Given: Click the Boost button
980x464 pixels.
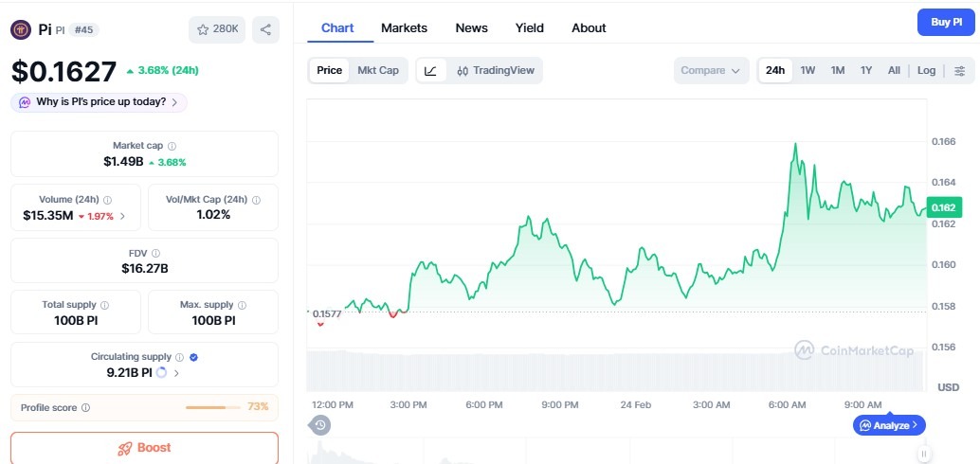Looking at the screenshot, I should [144, 448].
